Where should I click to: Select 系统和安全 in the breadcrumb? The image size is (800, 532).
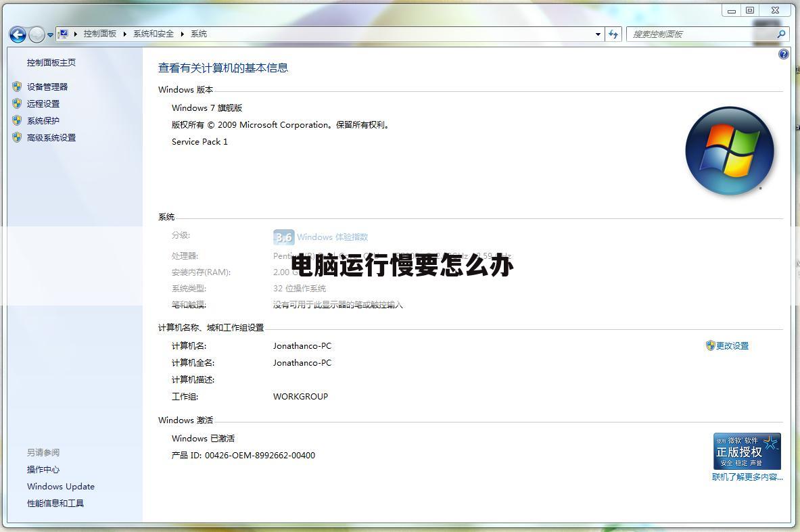tap(154, 34)
